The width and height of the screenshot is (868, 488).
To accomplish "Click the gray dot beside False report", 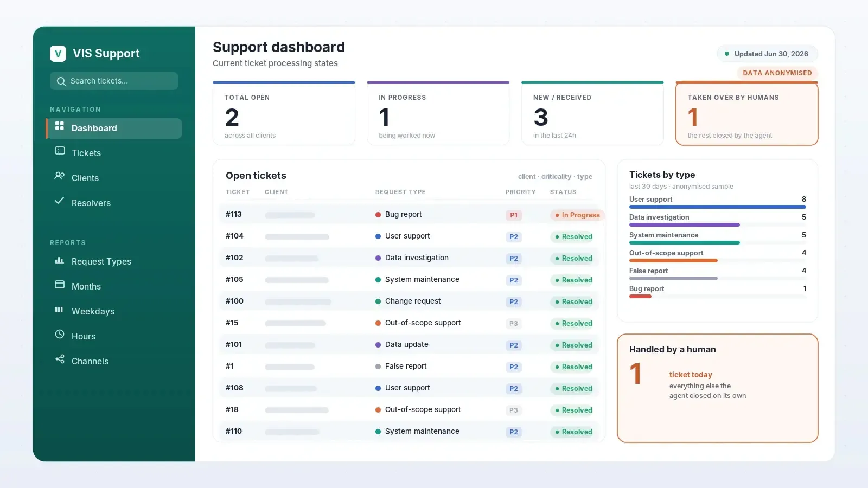I will point(378,367).
